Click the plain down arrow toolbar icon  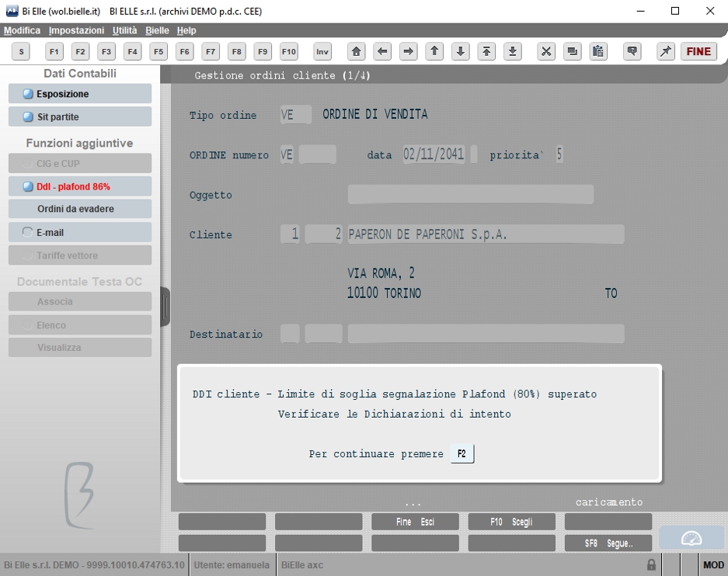tap(460, 51)
